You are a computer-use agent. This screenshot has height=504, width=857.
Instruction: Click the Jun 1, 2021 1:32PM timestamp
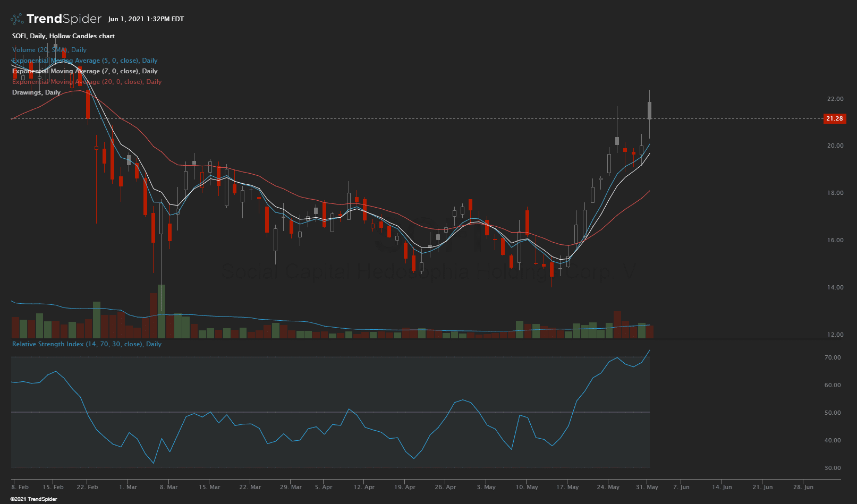pyautogui.click(x=146, y=19)
